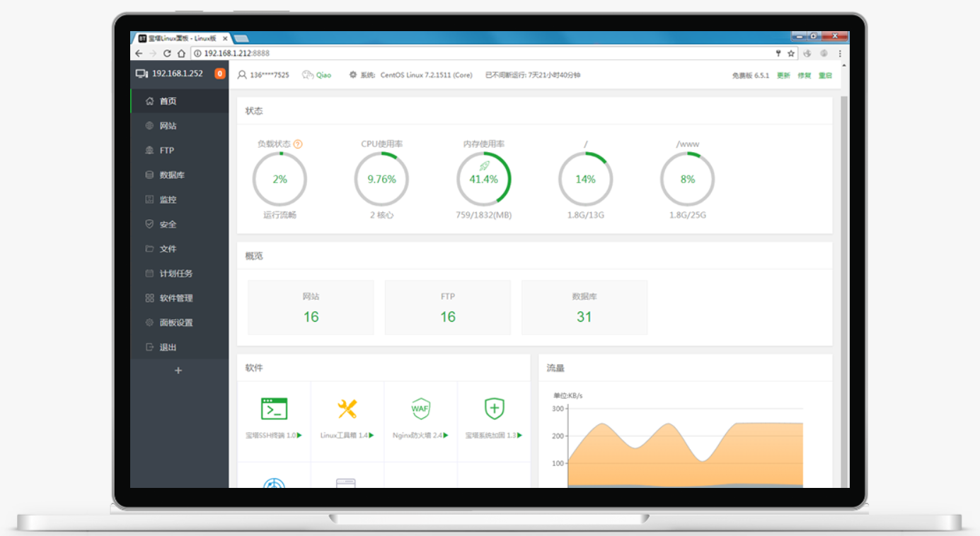Click the browser reload button
Image resolution: width=980 pixels, height=536 pixels.
pyautogui.click(x=167, y=53)
